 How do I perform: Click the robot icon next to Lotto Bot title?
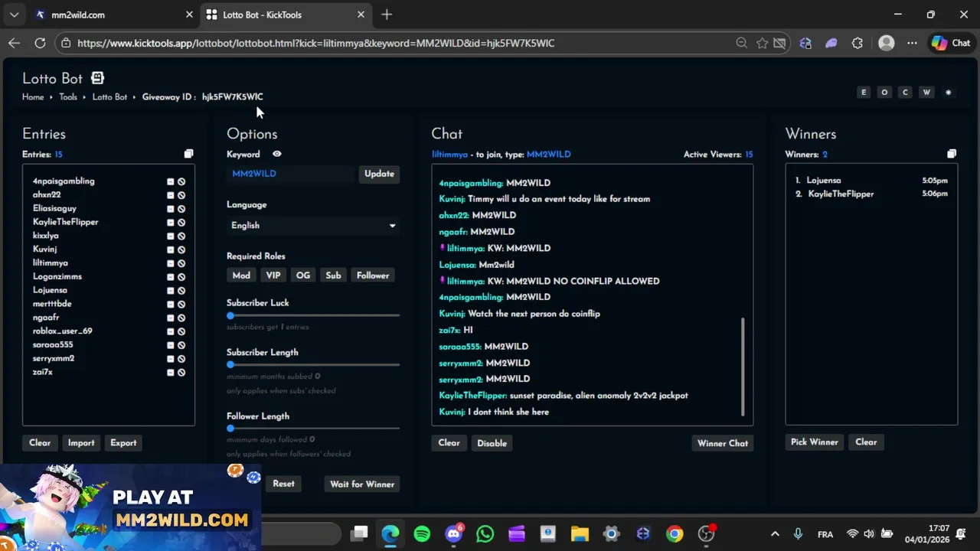pyautogui.click(x=97, y=78)
